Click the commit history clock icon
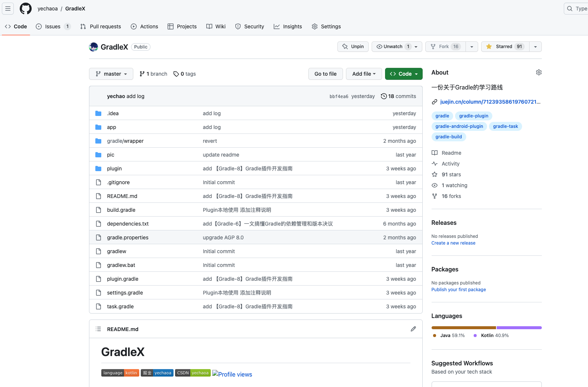This screenshot has width=588, height=387. [x=384, y=96]
